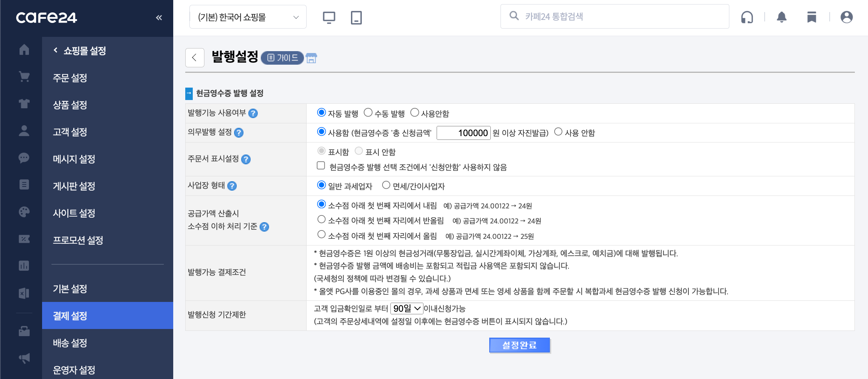Viewport: 868px width, 379px height.
Task: Open the notification bell icon
Action: pos(782,17)
